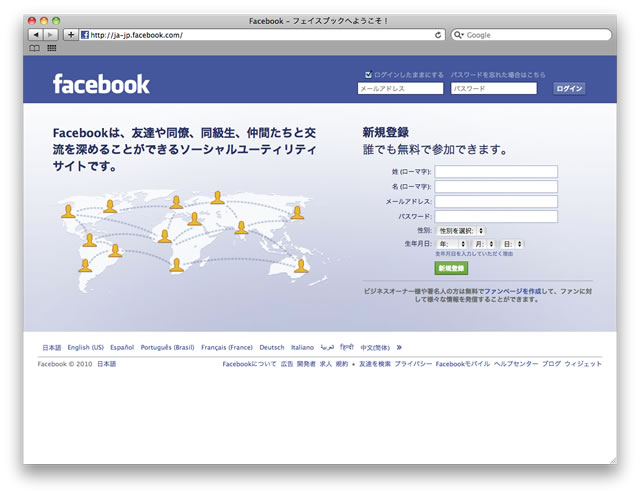Click the 名 (ローマ字) input field
The image size is (640, 496).
[x=496, y=187]
